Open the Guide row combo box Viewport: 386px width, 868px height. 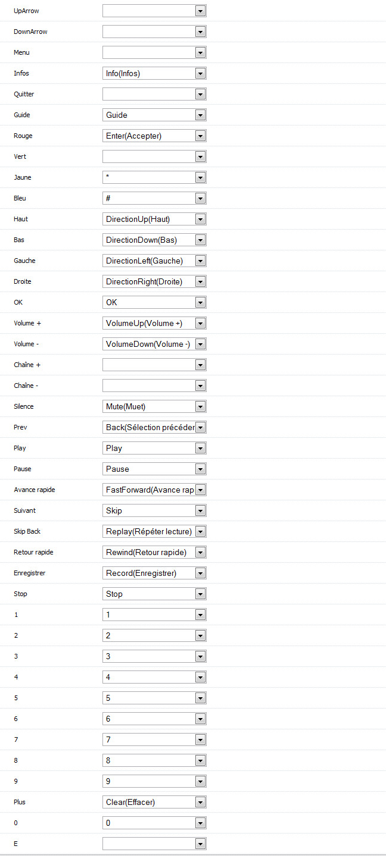coord(154,115)
